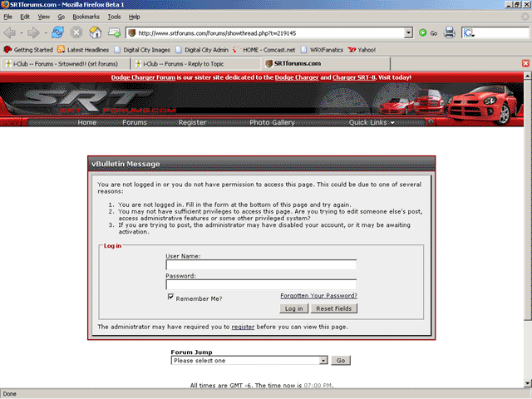Open the Tools menu
This screenshot has width=532, height=399.
click(114, 17)
